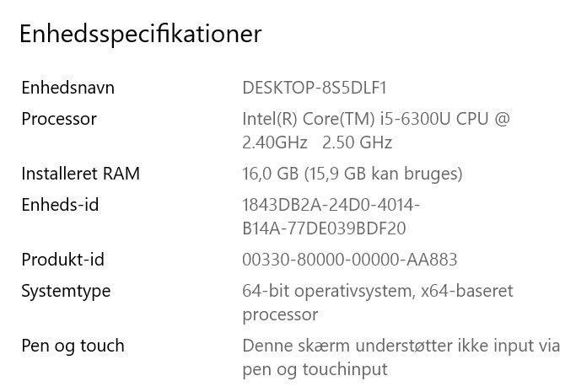Click the product ID 00330-80000-00000-AA883
This screenshot has width=576, height=392.
(x=350, y=260)
